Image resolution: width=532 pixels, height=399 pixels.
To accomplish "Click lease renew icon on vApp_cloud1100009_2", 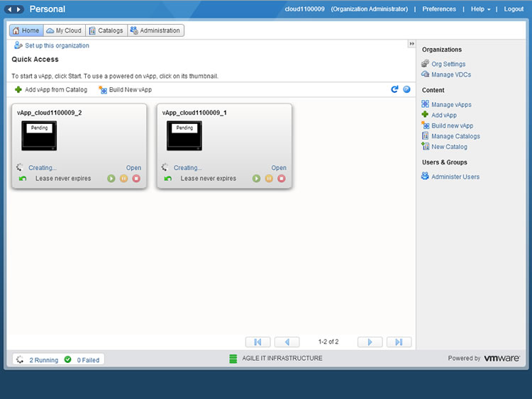I will click(x=23, y=179).
